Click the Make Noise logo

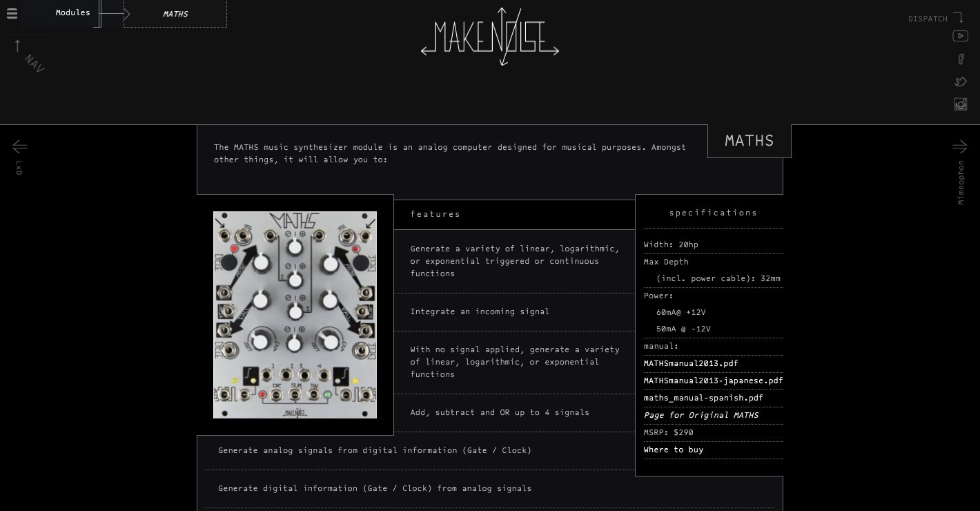[x=490, y=37]
